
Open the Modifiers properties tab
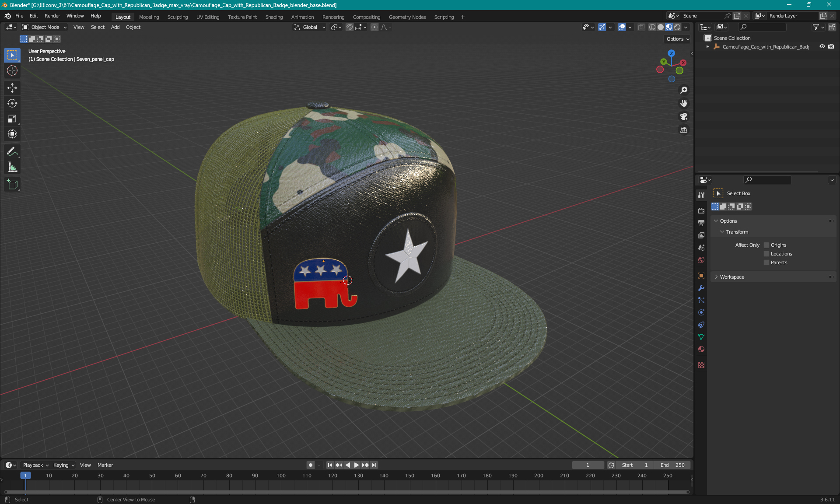[701, 288]
